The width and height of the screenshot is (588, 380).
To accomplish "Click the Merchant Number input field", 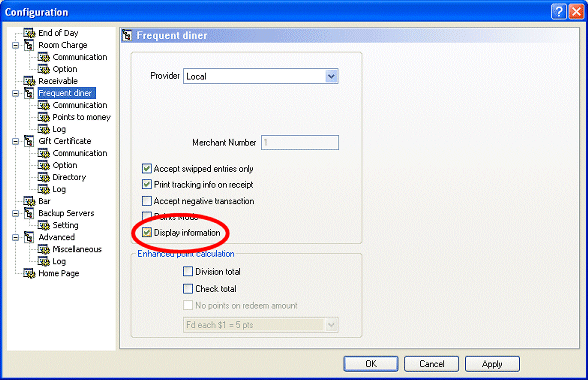I will click(x=300, y=143).
